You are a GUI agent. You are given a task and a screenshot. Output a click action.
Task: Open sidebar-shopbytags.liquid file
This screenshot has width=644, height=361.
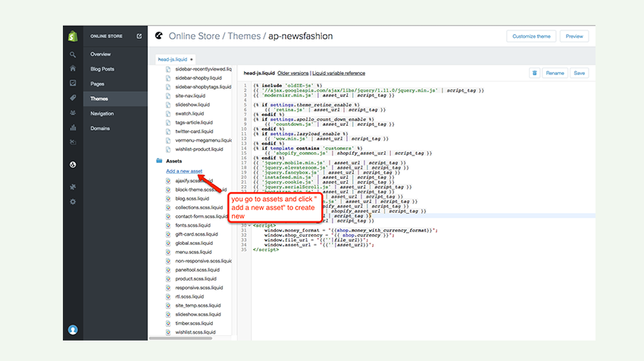(x=203, y=86)
